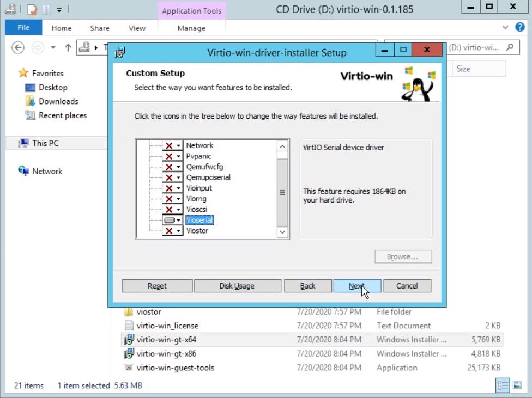Open the File menu in Explorer

[23, 27]
